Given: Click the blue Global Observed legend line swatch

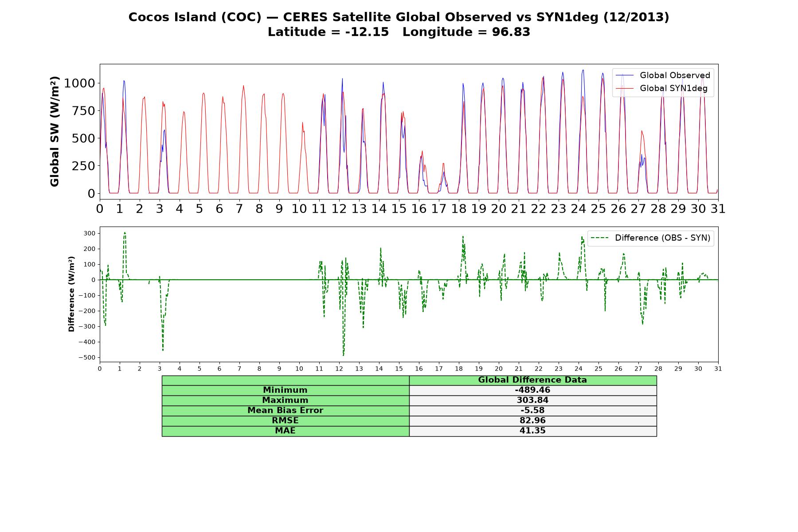Looking at the screenshot, I should coord(625,75).
